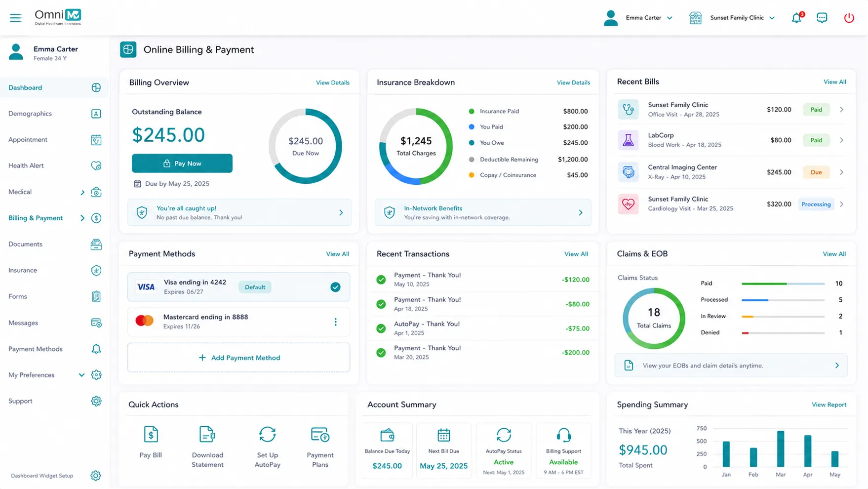Select Demographics in the sidebar

tap(54, 114)
